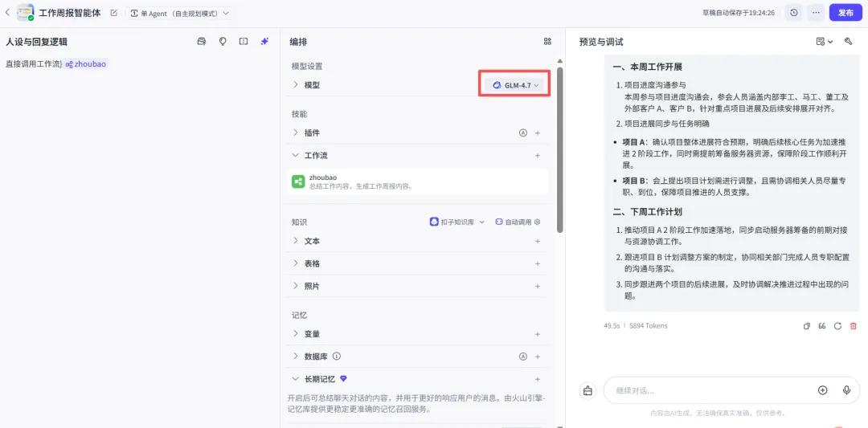
Task: Click the lightbulb icon in 人设与回复逻辑 header
Action: coord(223,42)
